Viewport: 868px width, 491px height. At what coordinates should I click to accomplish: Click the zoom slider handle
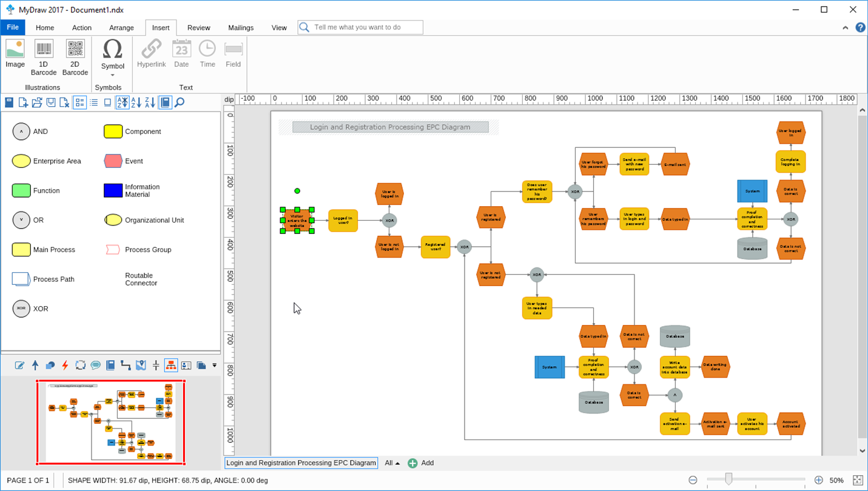tap(728, 479)
